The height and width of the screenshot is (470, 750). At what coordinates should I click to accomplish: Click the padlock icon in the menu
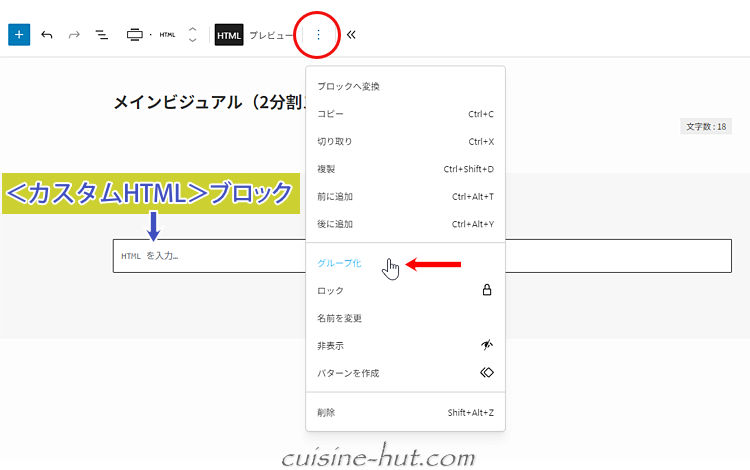pos(487,290)
